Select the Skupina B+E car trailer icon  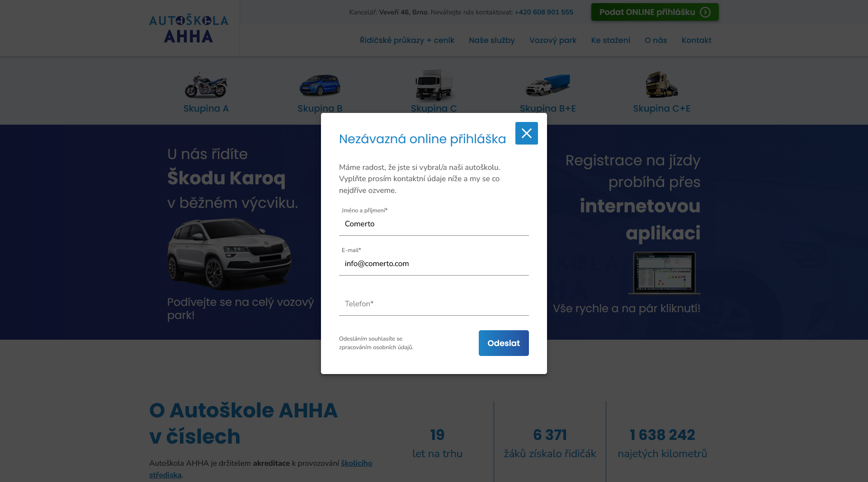coord(547,85)
